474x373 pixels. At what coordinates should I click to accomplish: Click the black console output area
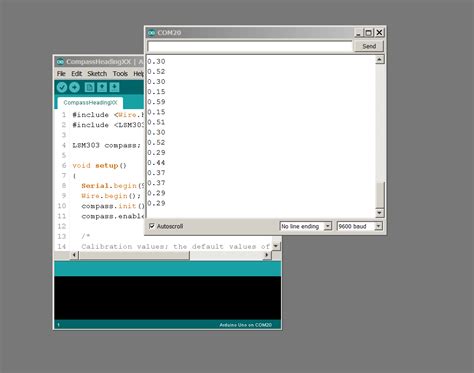click(168, 298)
